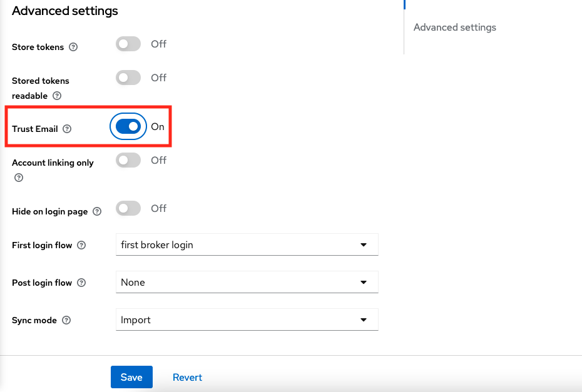Open the First login flow help tooltip

81,245
